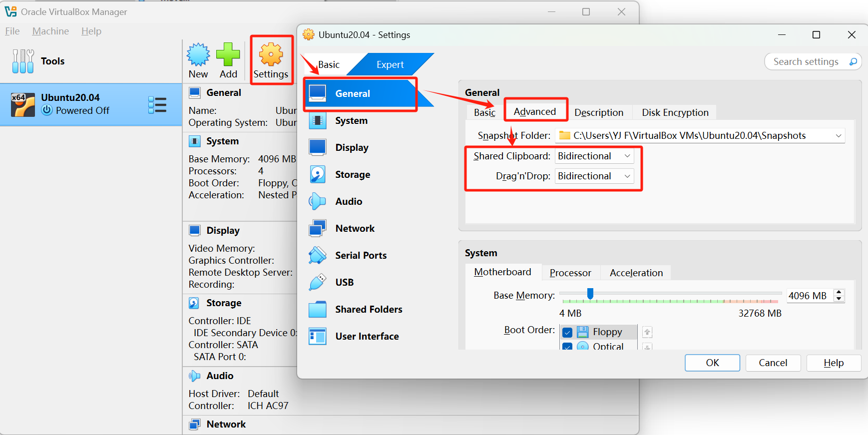Open the Ubuntu20.04 machine list menu icon
The width and height of the screenshot is (868, 435).
[x=157, y=105]
